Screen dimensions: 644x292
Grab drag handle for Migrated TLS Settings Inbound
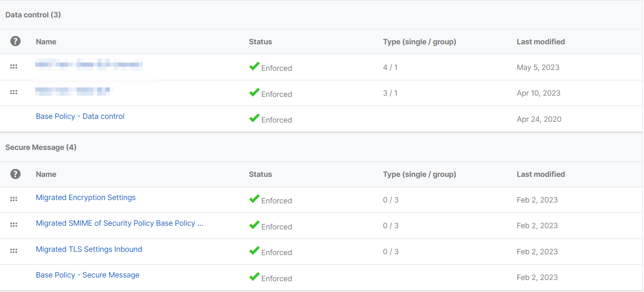14,251
